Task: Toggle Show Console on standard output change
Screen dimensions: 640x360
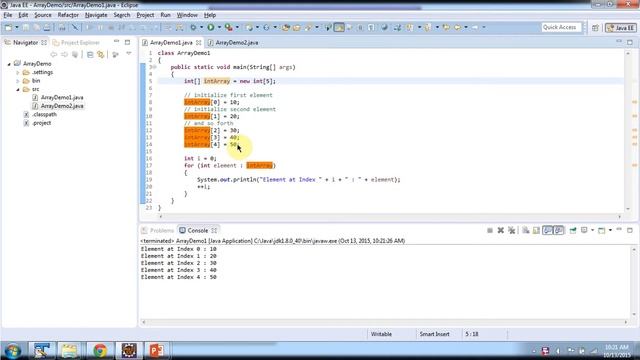Action: [x=547, y=231]
